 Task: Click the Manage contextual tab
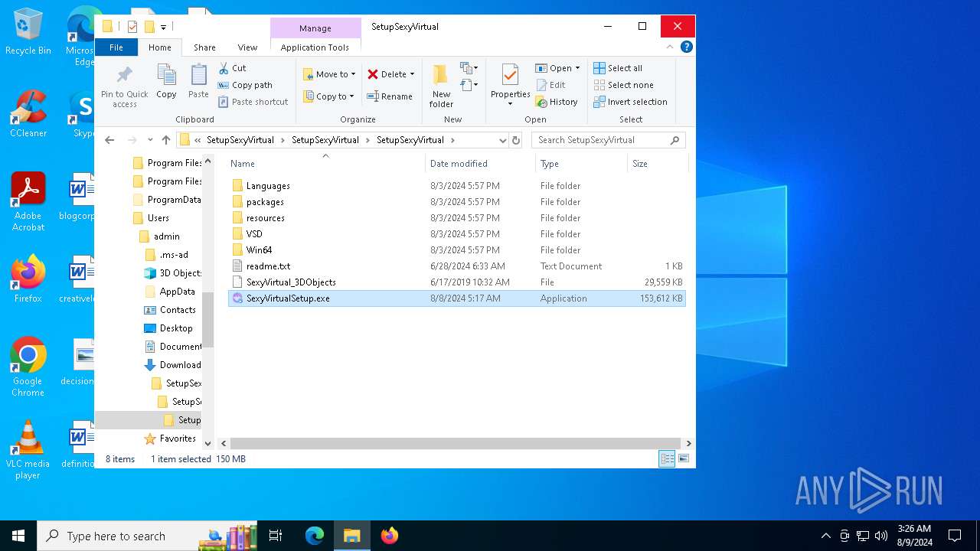(x=315, y=28)
